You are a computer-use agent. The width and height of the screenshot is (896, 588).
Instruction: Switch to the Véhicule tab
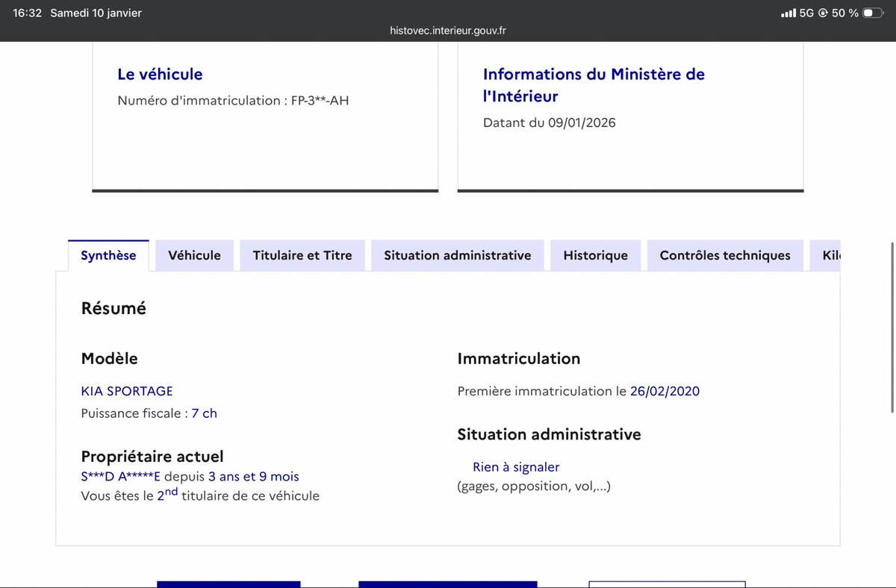(x=194, y=255)
